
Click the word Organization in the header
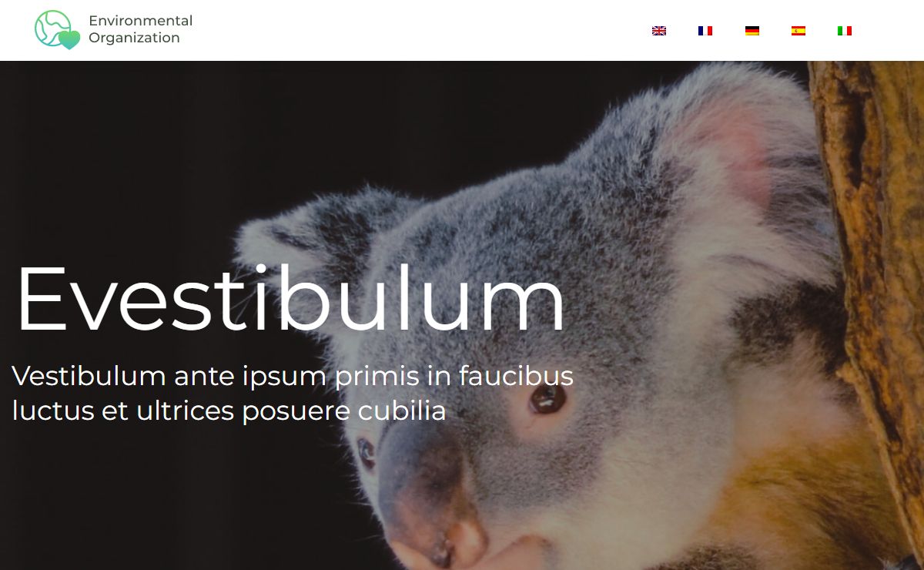[134, 38]
